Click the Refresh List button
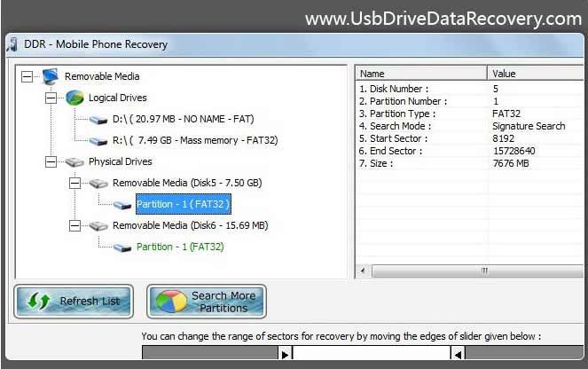Screen dimensions: 588x369 [x=74, y=302]
